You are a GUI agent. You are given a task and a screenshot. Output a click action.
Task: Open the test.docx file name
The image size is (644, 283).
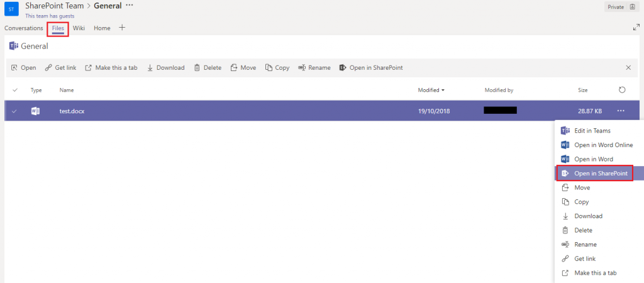coord(72,111)
